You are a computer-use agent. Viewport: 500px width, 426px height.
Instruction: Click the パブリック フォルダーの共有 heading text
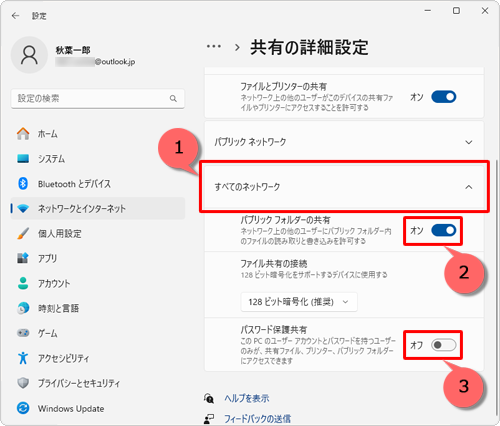pyautogui.click(x=285, y=220)
